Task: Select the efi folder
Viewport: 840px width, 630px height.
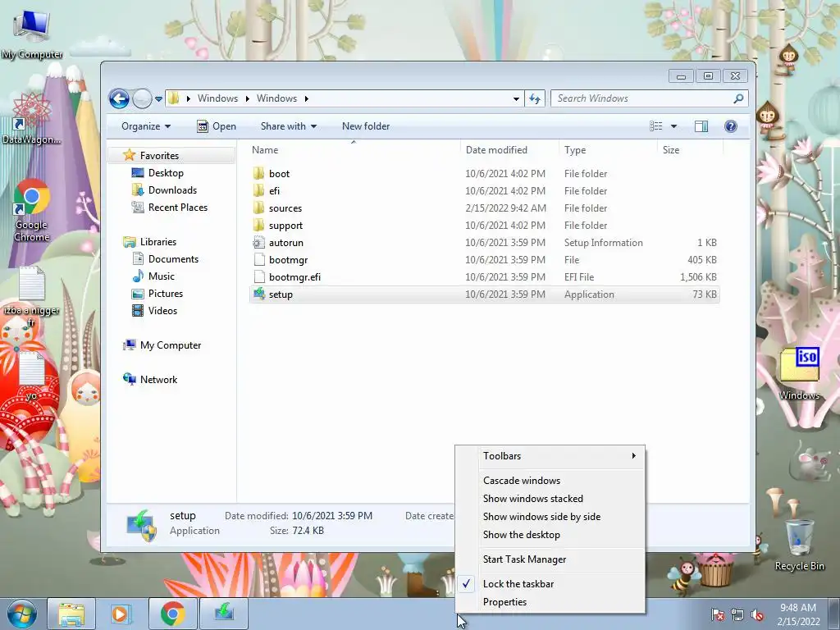Action: coord(274,190)
